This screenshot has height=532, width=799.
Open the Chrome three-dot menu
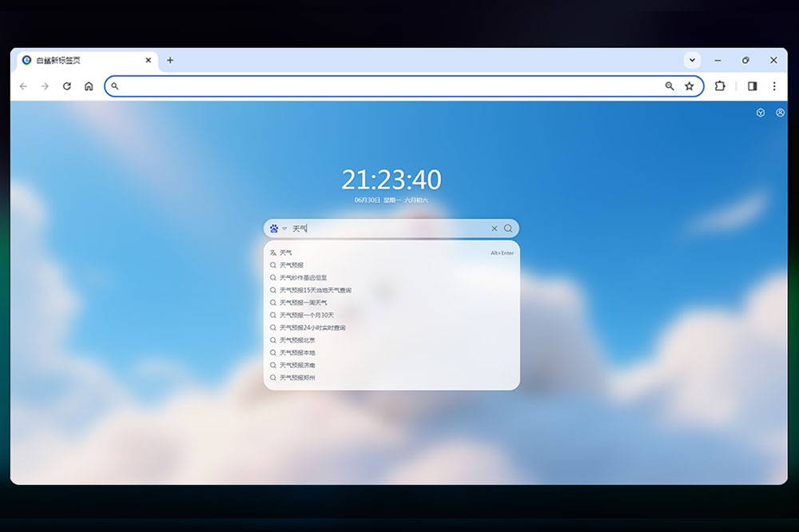pos(773,86)
